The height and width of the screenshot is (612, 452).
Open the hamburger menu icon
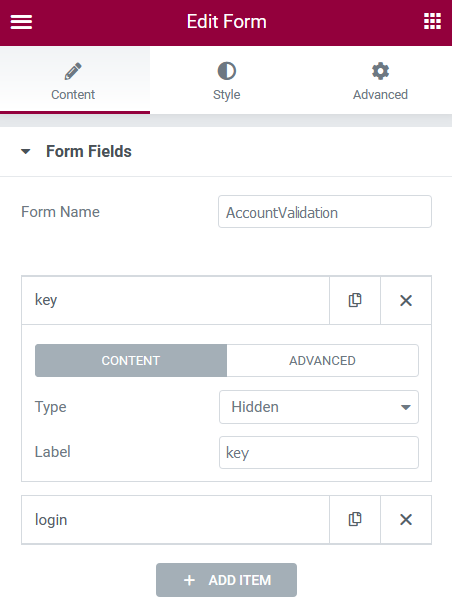point(21,22)
